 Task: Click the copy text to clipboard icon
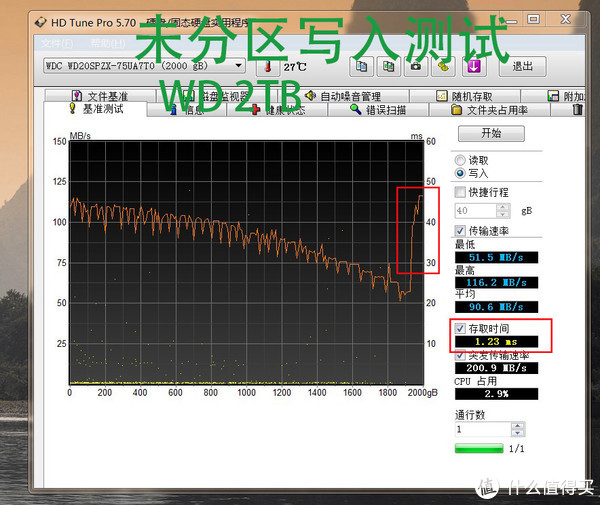click(361, 67)
